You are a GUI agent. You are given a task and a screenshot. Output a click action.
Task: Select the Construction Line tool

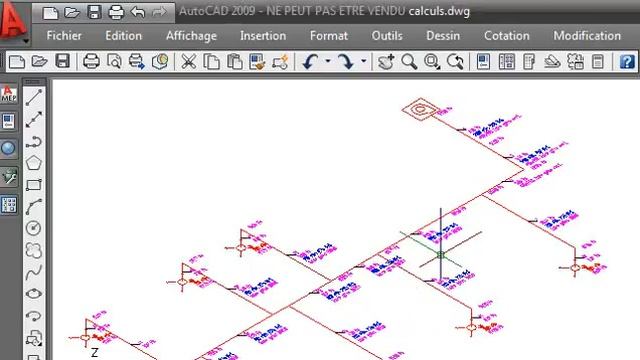click(x=34, y=119)
